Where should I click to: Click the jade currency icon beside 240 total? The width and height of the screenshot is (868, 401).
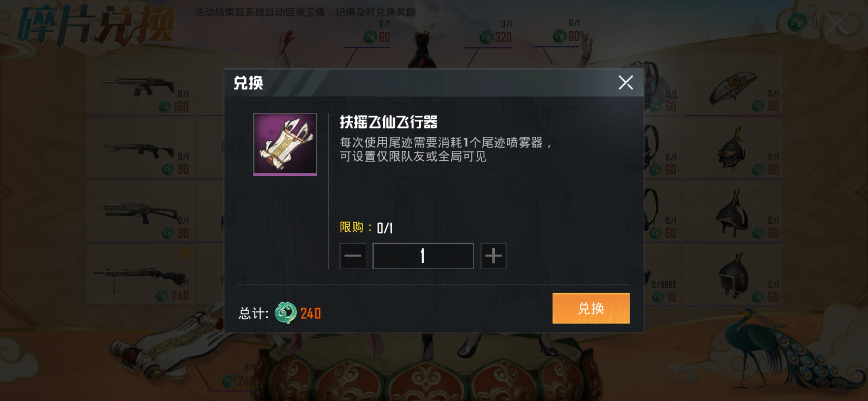(285, 313)
